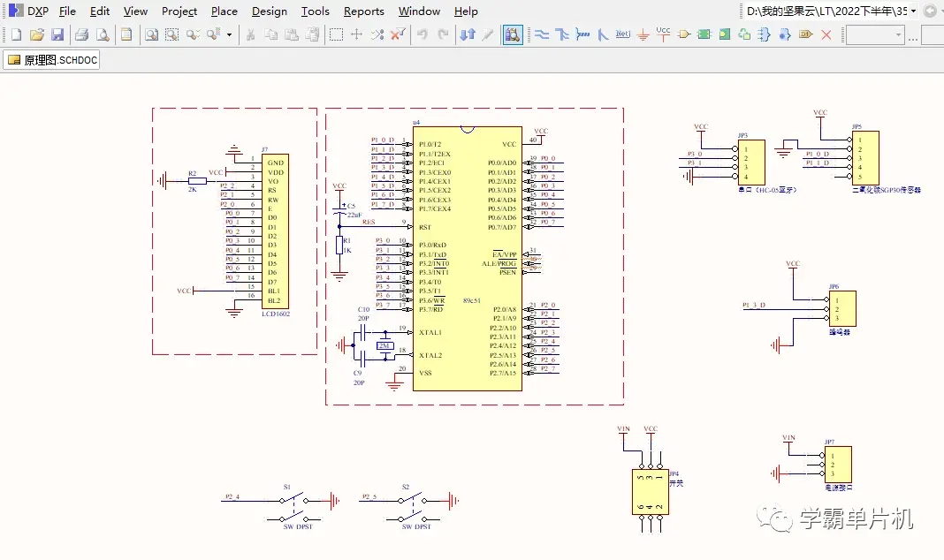The height and width of the screenshot is (560, 944).
Task: Click the Place No ERC red cross
Action: pyautogui.click(x=826, y=34)
